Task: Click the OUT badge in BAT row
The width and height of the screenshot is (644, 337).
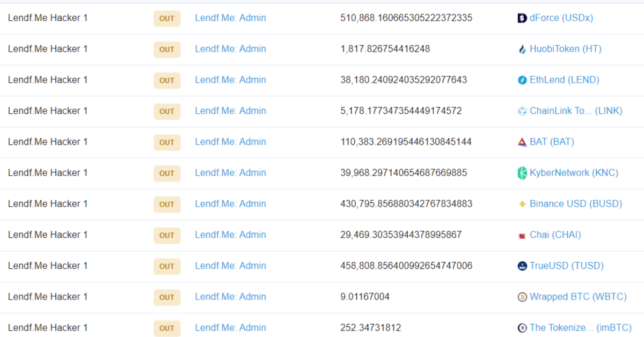Action: pos(167,142)
